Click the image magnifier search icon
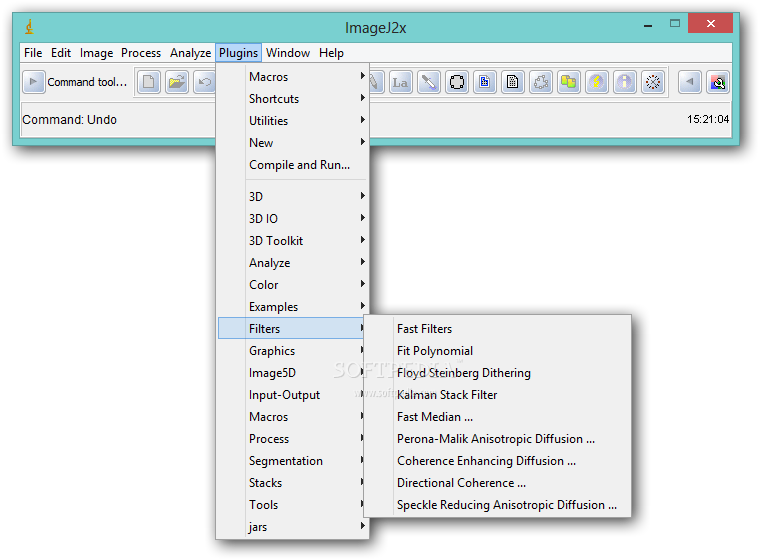 (x=718, y=82)
